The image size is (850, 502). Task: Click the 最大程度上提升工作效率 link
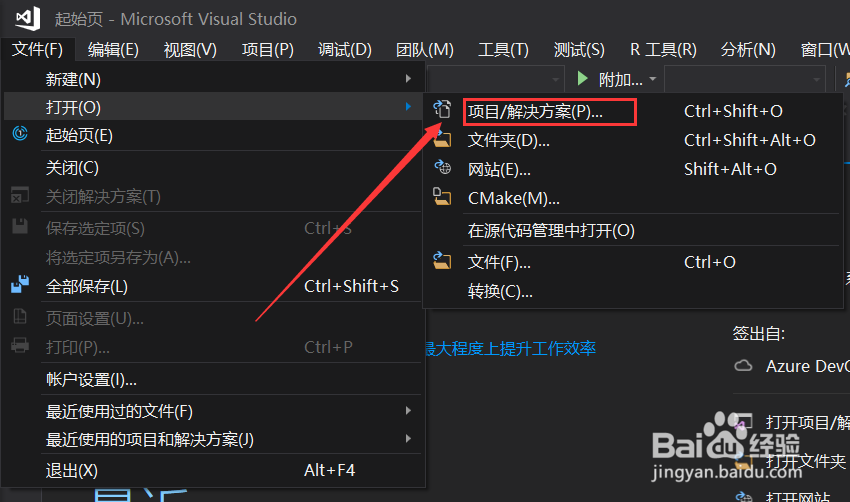pos(511,348)
